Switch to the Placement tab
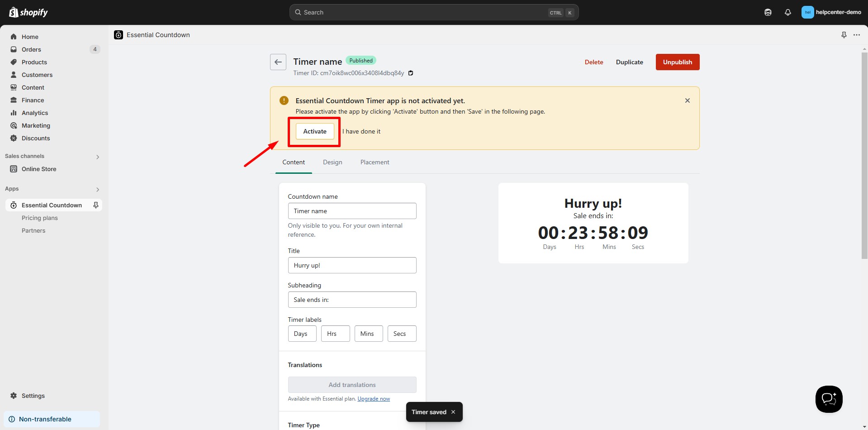868x430 pixels. 375,162
